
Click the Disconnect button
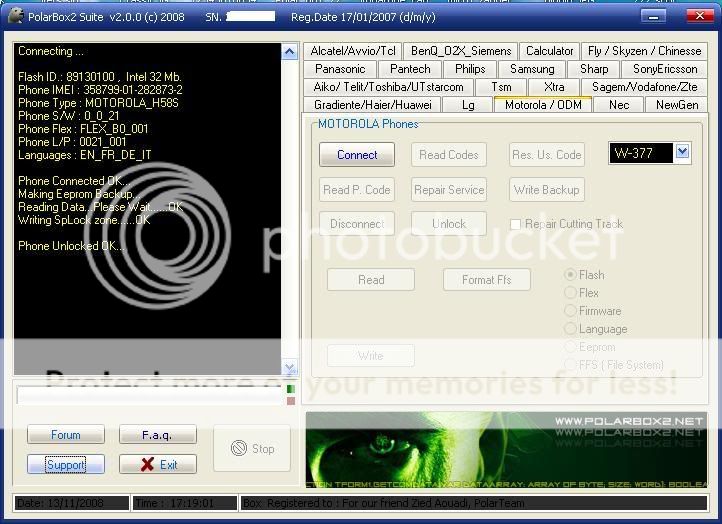[x=357, y=224]
